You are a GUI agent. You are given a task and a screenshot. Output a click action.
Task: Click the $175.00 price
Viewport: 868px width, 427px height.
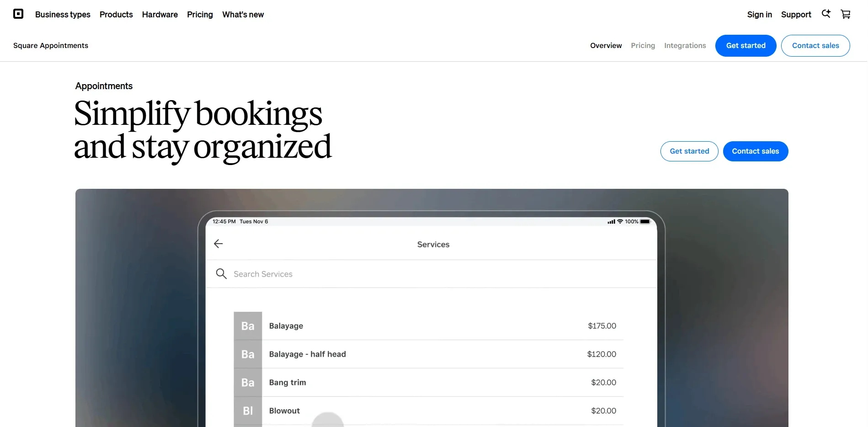(x=602, y=326)
